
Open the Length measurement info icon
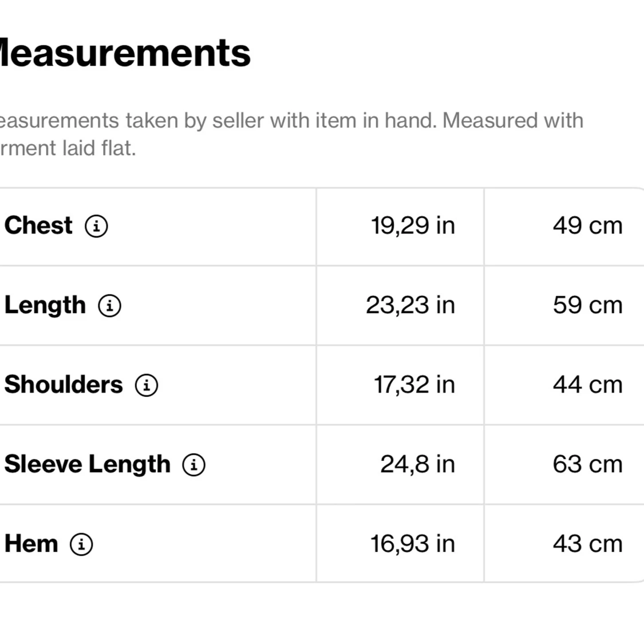[x=110, y=306]
